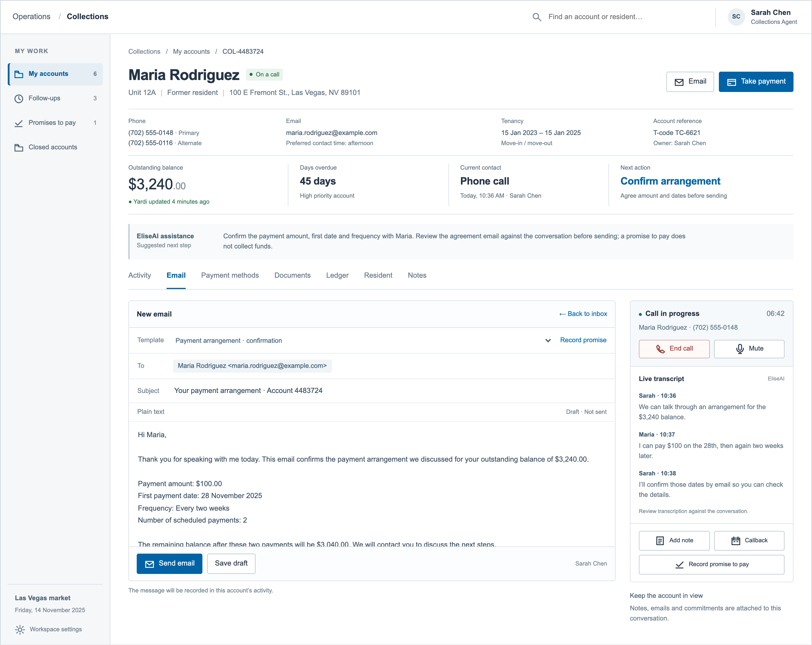Open the Confirm arrangement next action
The width and height of the screenshot is (812, 645).
pos(670,181)
